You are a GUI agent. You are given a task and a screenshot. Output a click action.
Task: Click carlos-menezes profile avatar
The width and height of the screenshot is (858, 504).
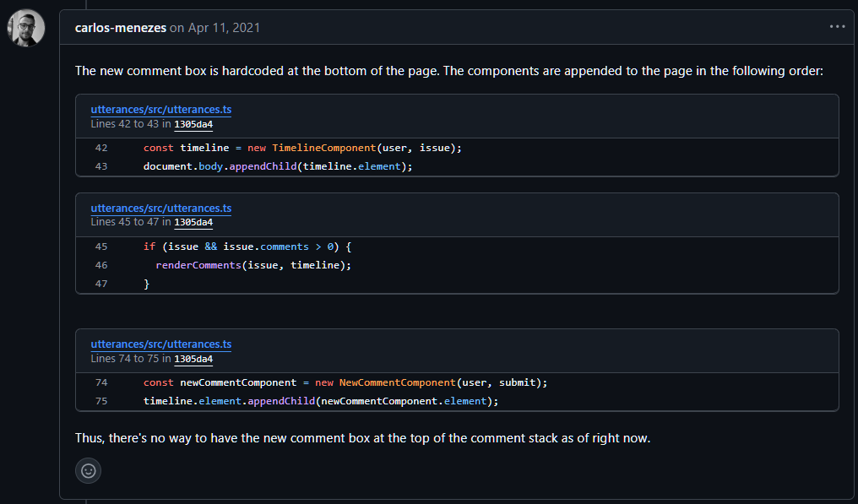pyautogui.click(x=25, y=28)
